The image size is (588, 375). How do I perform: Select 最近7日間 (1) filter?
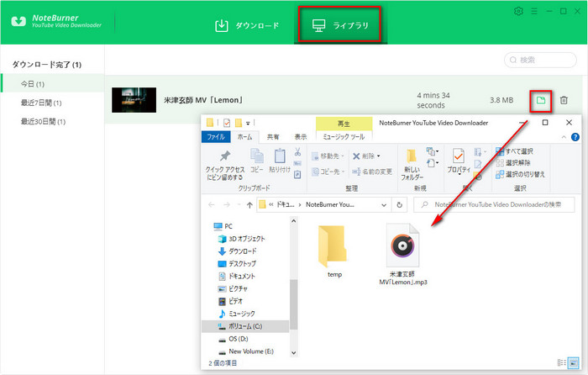pos(41,103)
